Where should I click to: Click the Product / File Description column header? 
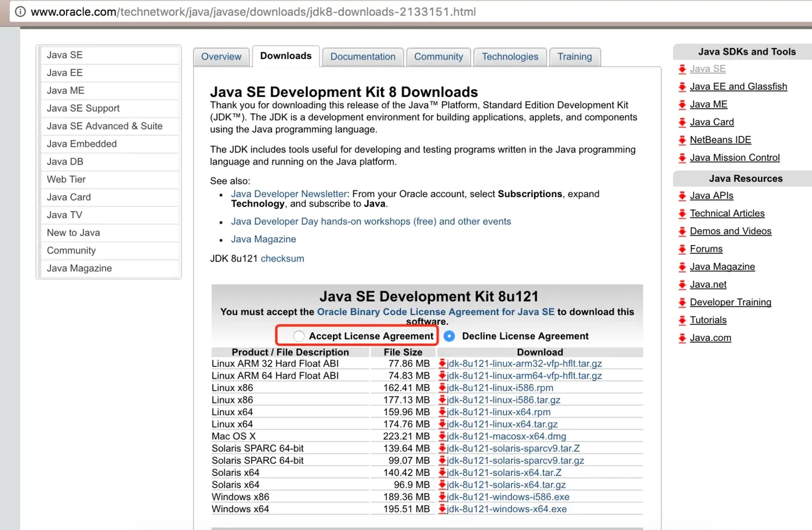290,353
